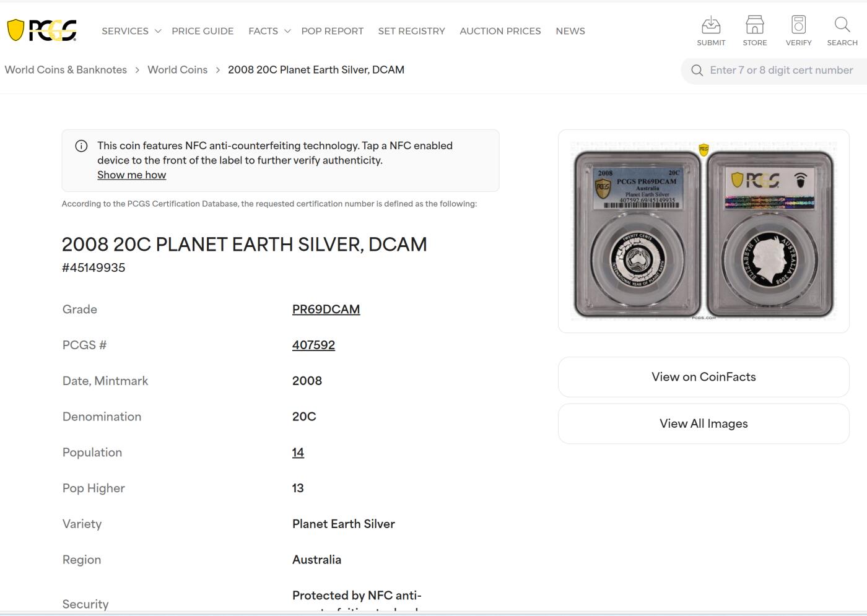Open the Price Guide menu item
The image size is (867, 616).
click(203, 31)
